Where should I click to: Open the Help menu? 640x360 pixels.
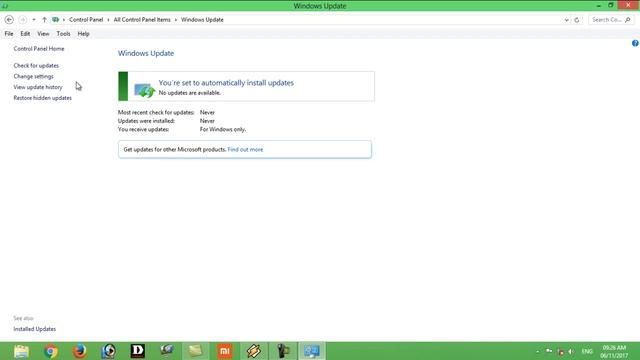click(83, 34)
